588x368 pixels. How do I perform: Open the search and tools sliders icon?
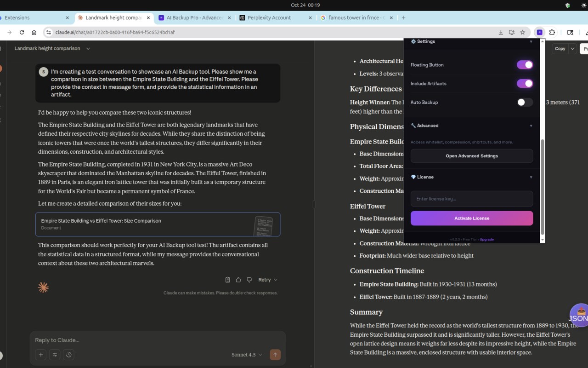(55, 355)
